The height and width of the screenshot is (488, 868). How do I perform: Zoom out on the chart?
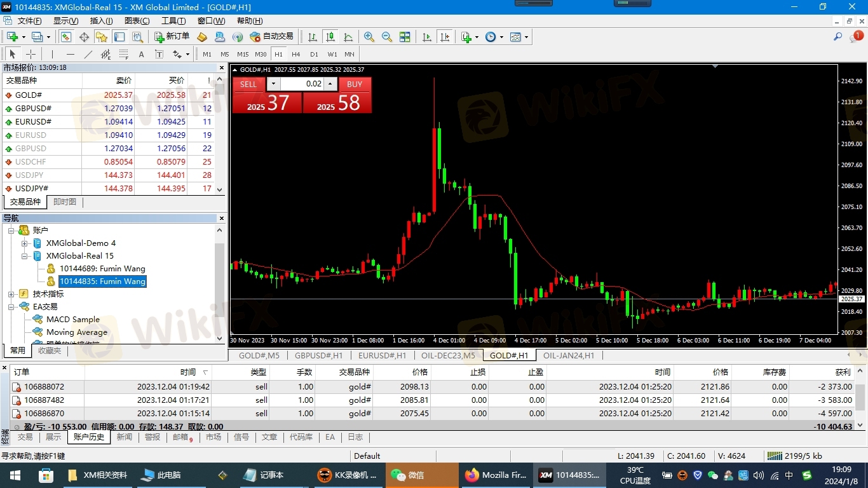(386, 37)
